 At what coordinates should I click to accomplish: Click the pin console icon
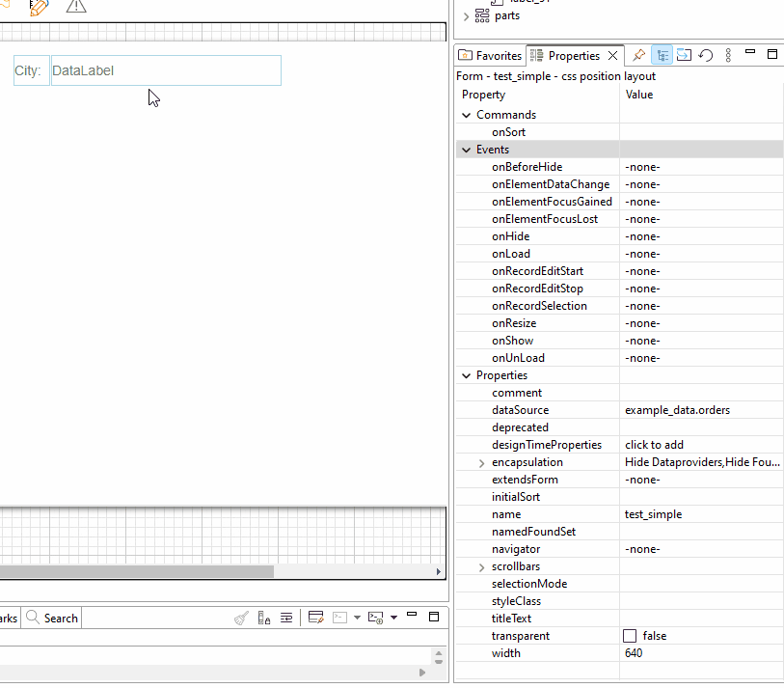[316, 618]
